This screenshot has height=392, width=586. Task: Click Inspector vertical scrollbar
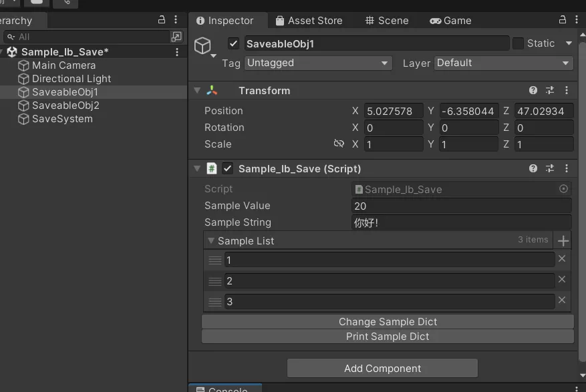tap(582, 202)
